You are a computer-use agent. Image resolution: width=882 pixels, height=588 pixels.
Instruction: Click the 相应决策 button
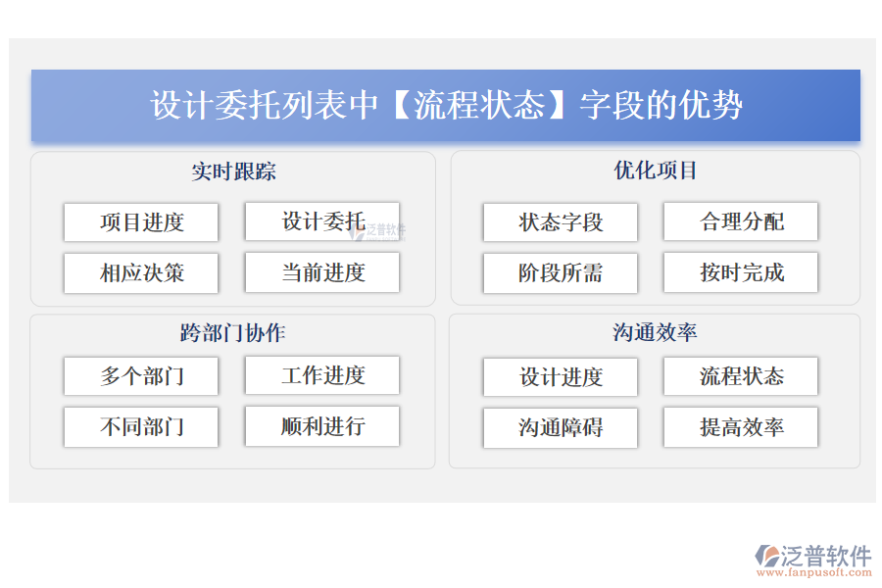pos(140,273)
